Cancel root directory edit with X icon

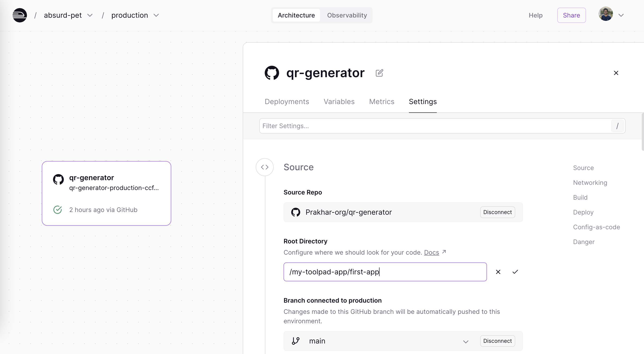498,272
